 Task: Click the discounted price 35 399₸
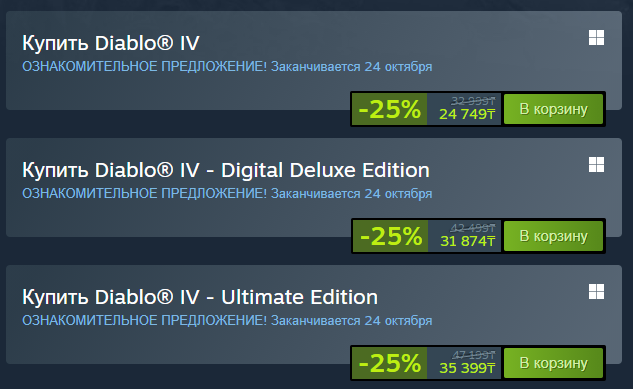pos(467,368)
